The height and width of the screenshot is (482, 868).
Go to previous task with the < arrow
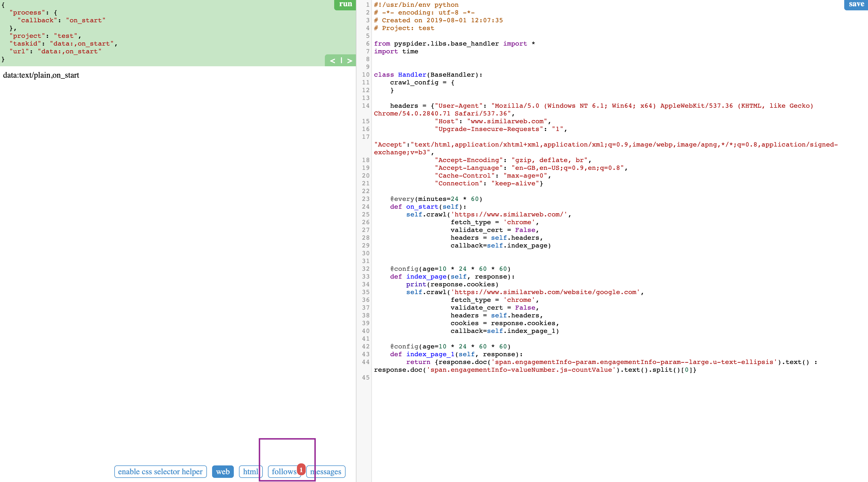coord(332,61)
